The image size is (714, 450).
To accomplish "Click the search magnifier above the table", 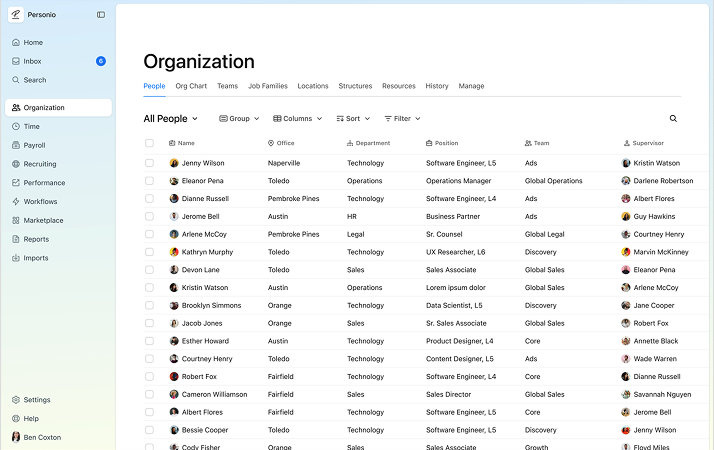I will tap(673, 119).
